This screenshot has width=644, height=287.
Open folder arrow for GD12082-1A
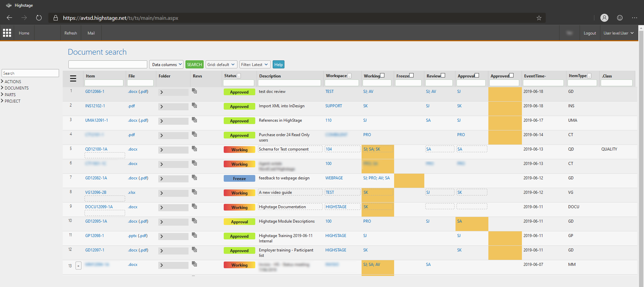[x=162, y=179]
